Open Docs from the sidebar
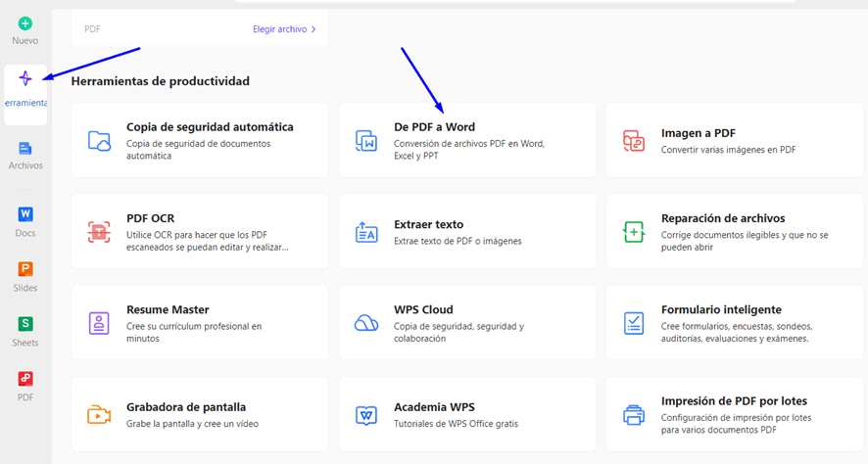This screenshot has width=868, height=464. click(x=25, y=214)
